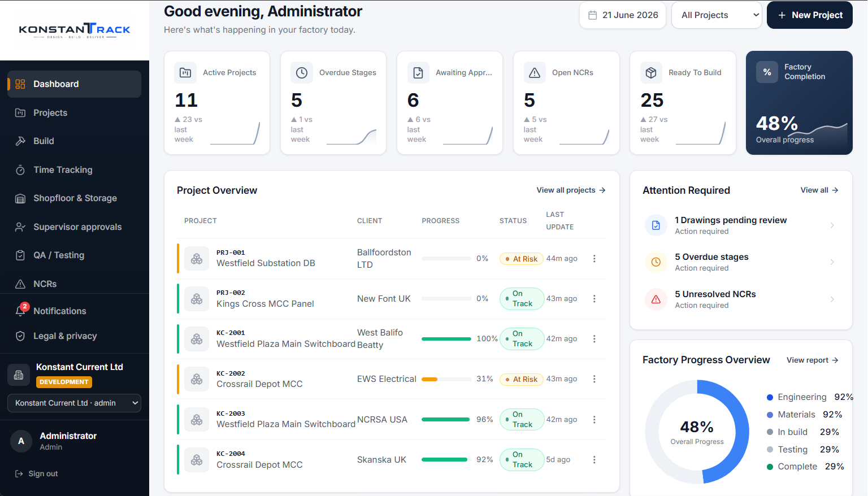Go to Projects in the sidebar

[x=74, y=113]
